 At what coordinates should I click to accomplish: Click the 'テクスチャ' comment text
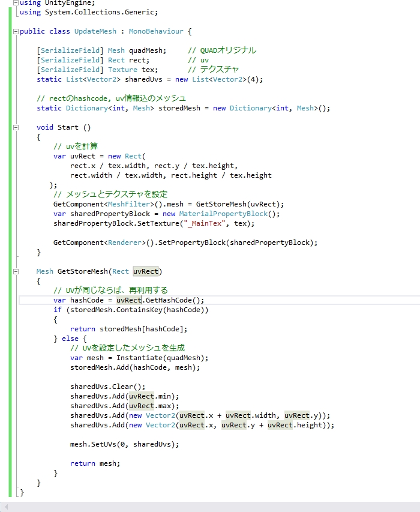220,70
